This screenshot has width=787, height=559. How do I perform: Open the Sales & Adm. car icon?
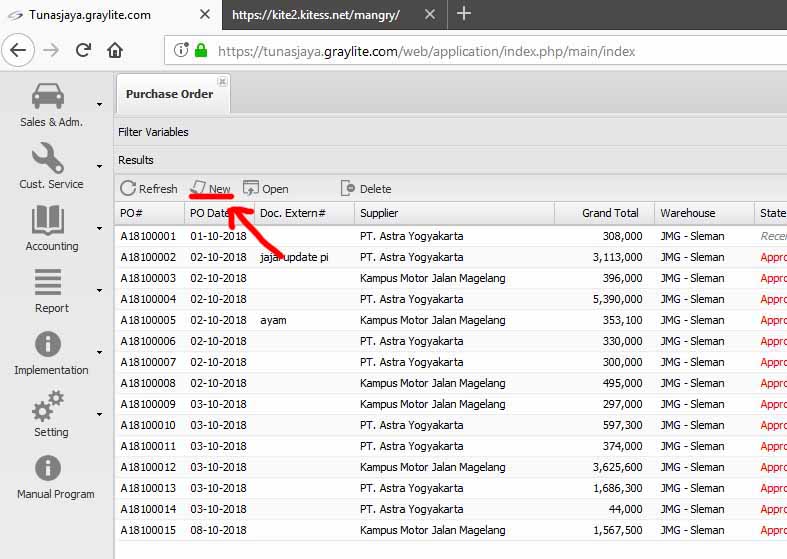pyautogui.click(x=48, y=96)
